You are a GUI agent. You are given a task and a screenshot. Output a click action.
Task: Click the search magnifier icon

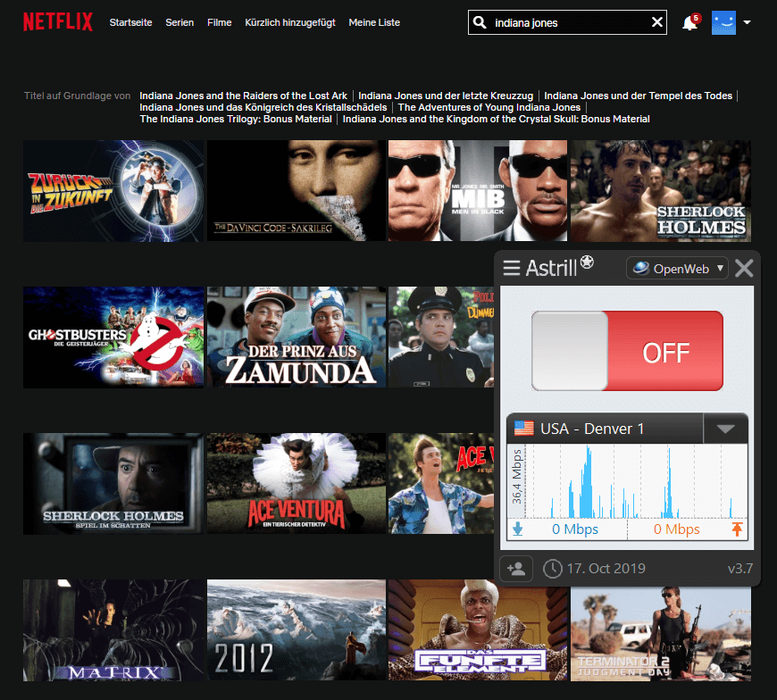(480, 22)
